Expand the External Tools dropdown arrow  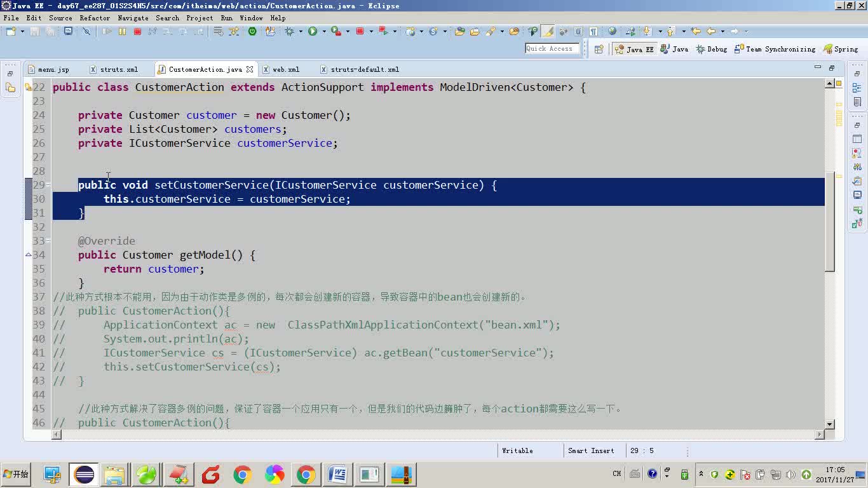pos(348,31)
